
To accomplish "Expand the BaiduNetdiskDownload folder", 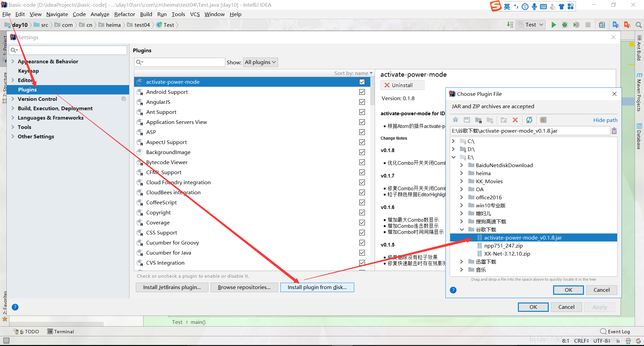I will coord(462,165).
